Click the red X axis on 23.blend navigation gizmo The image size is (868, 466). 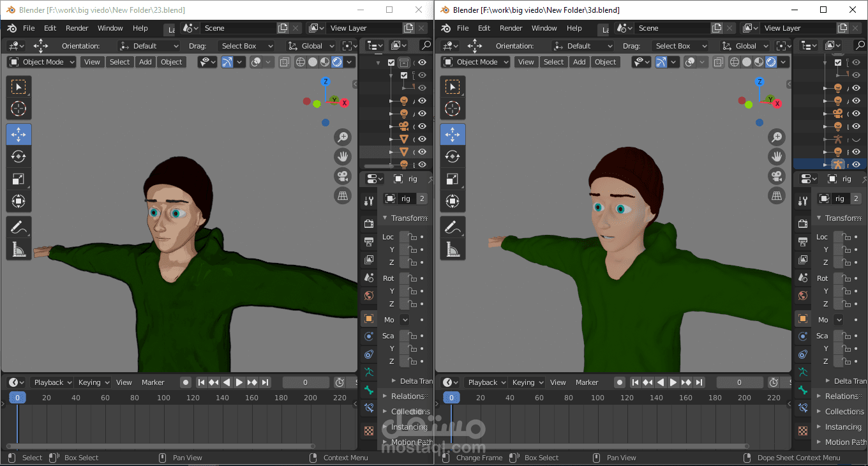click(x=345, y=103)
